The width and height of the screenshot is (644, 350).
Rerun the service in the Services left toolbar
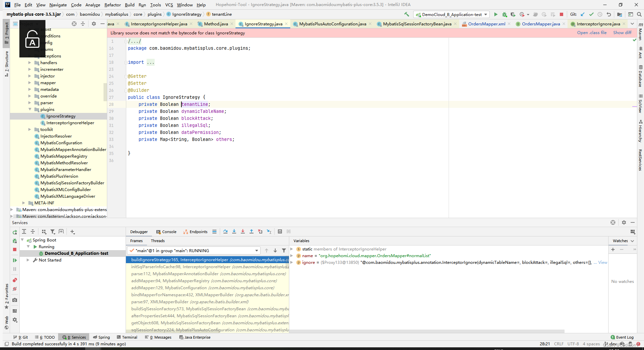coord(15,232)
